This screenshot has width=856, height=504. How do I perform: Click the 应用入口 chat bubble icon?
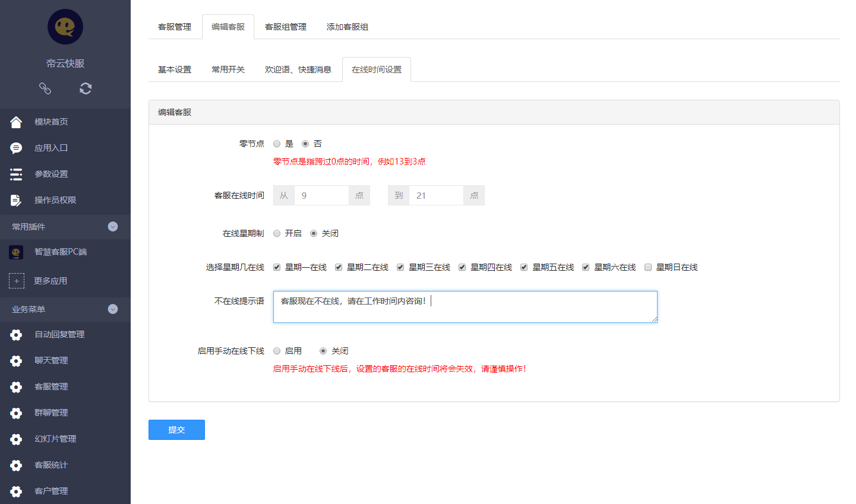pos(16,148)
